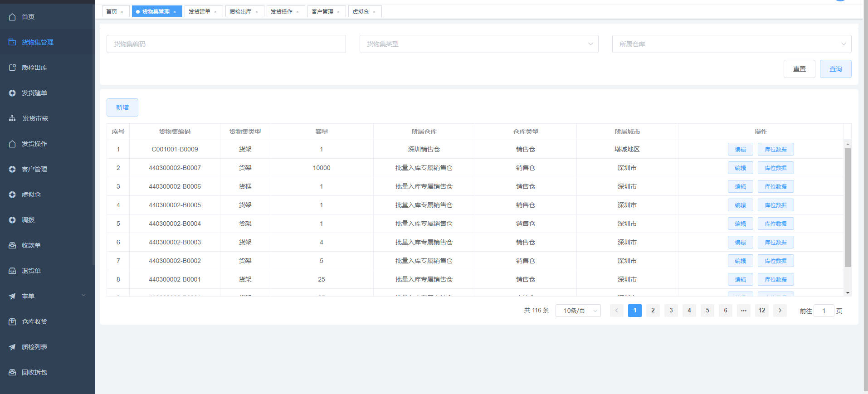Click the 10000 capacity cell

tap(322, 168)
